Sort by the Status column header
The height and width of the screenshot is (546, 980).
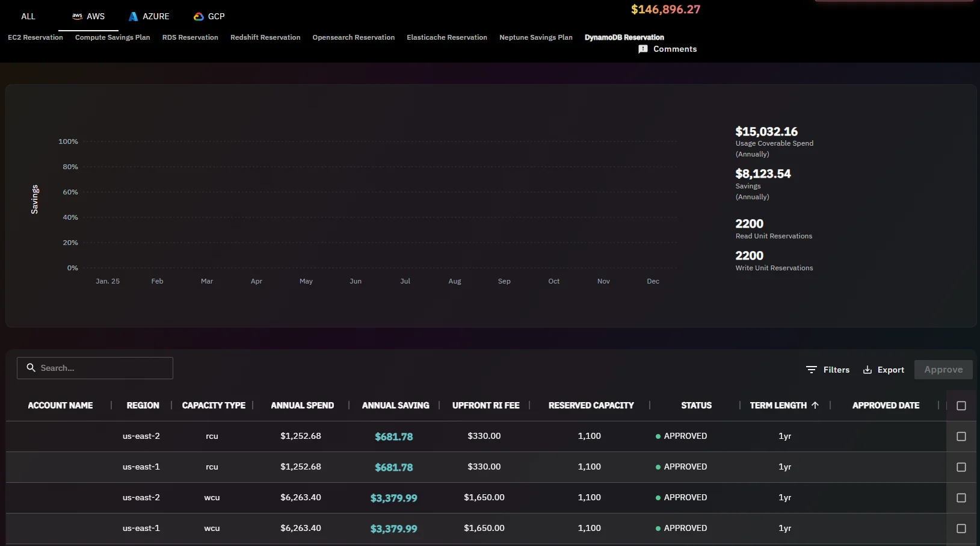click(696, 405)
